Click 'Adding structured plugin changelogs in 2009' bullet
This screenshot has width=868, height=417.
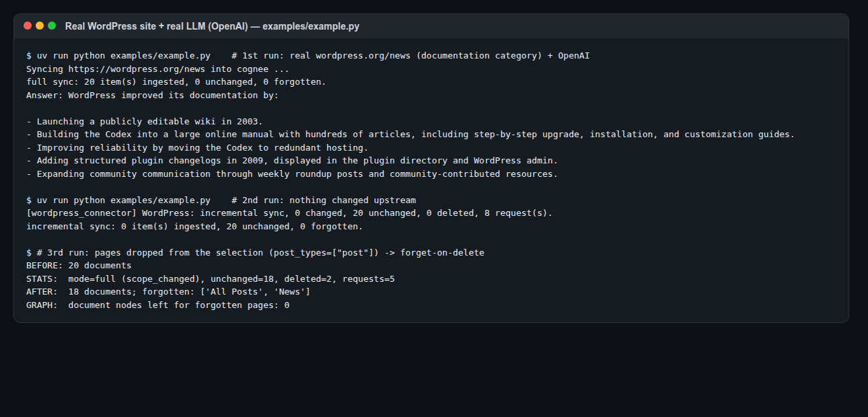click(292, 161)
